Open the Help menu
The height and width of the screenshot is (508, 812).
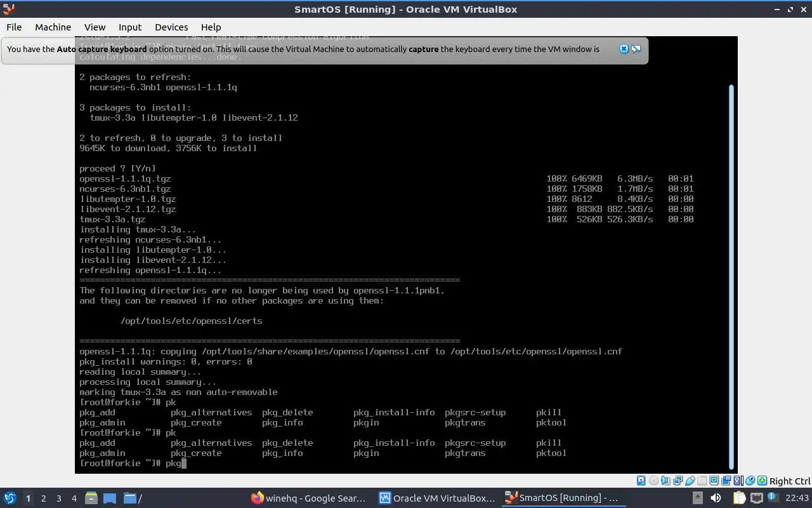click(211, 27)
